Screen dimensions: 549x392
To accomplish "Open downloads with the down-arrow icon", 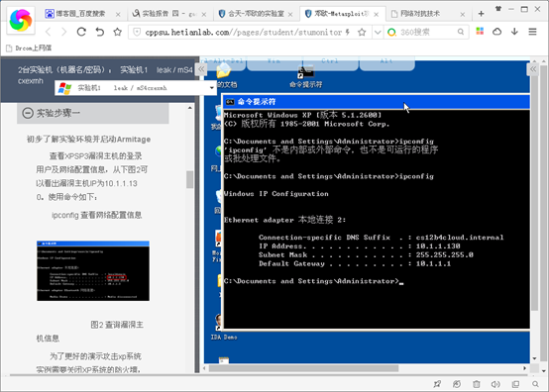I will point(514,32).
